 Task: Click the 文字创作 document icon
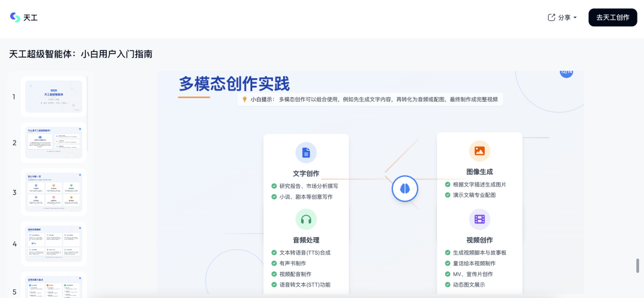(x=306, y=153)
